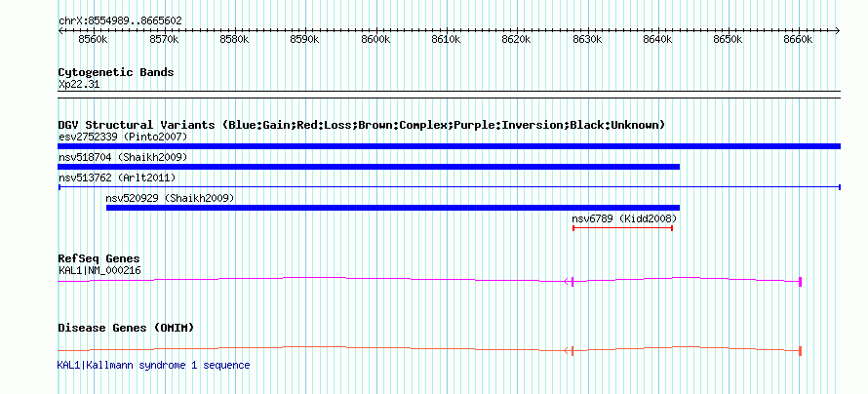Click the 8640k ruler tick label
868x394 pixels.
[x=658, y=40]
